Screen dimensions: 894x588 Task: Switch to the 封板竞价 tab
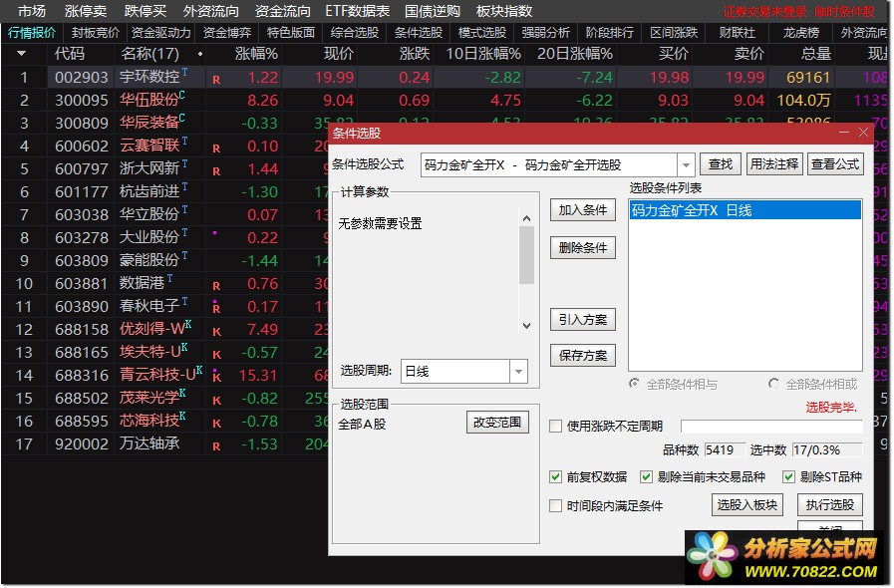pyautogui.click(x=96, y=33)
